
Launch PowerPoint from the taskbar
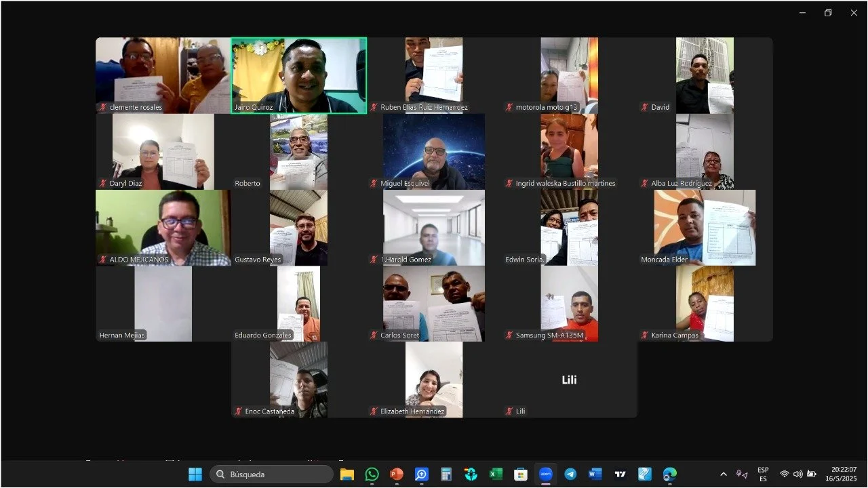pyautogui.click(x=395, y=474)
